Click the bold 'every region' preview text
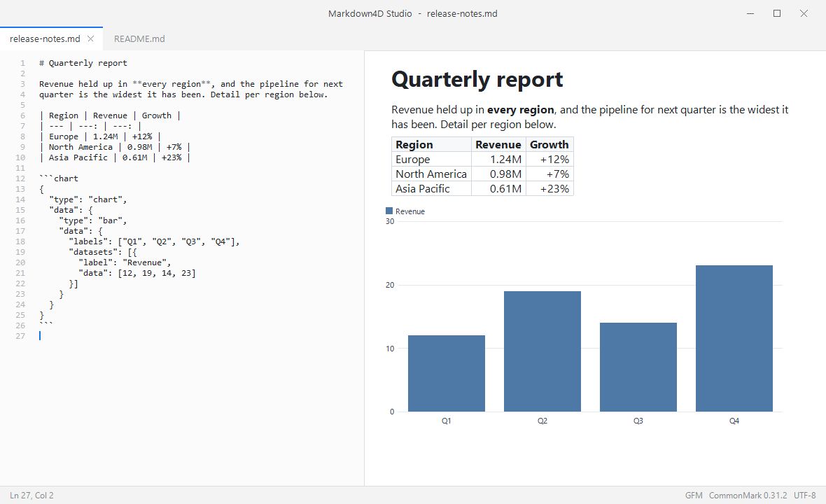The image size is (826, 504). click(x=521, y=109)
